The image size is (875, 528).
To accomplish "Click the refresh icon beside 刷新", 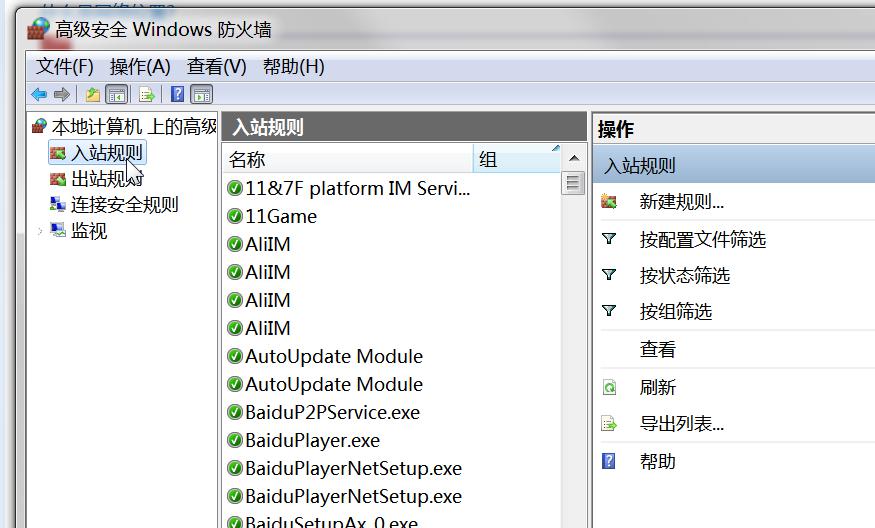I will (609, 387).
